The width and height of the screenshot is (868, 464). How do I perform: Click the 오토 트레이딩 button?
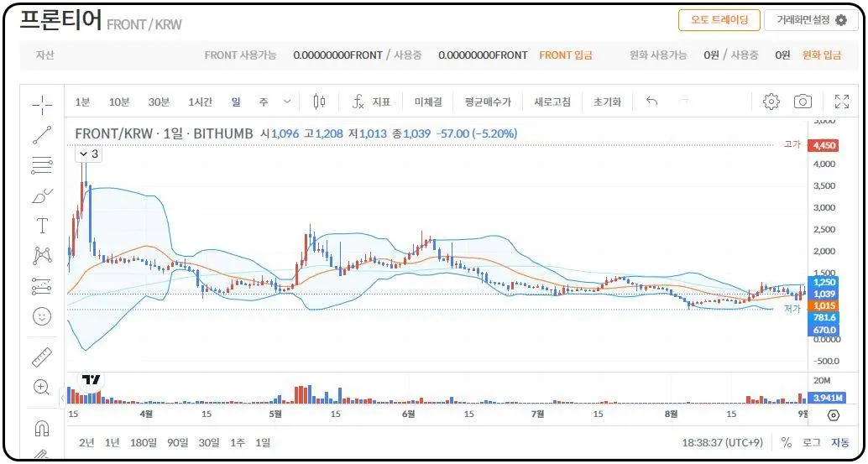719,20
